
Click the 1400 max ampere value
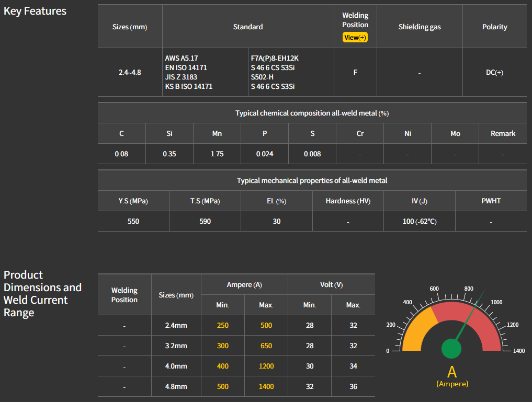[x=266, y=386]
